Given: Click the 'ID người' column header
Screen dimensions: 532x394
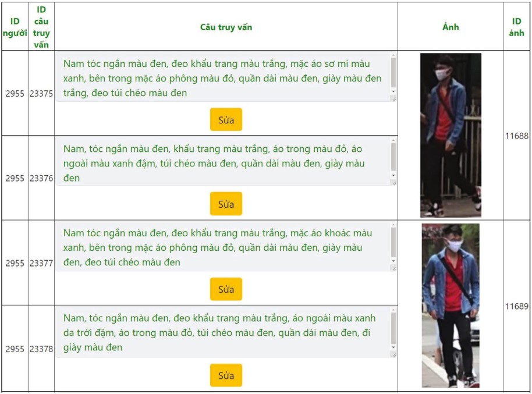Looking at the screenshot, I should [15, 27].
